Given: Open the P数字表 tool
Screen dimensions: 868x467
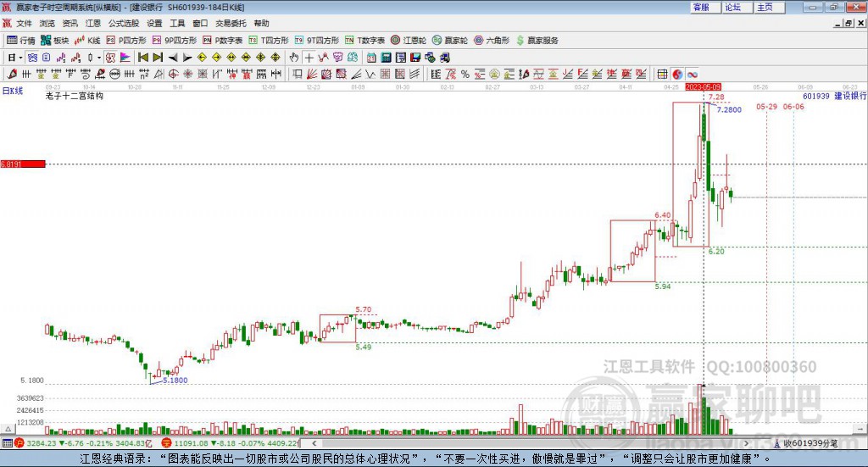Looking at the screenshot, I should pyautogui.click(x=223, y=41).
